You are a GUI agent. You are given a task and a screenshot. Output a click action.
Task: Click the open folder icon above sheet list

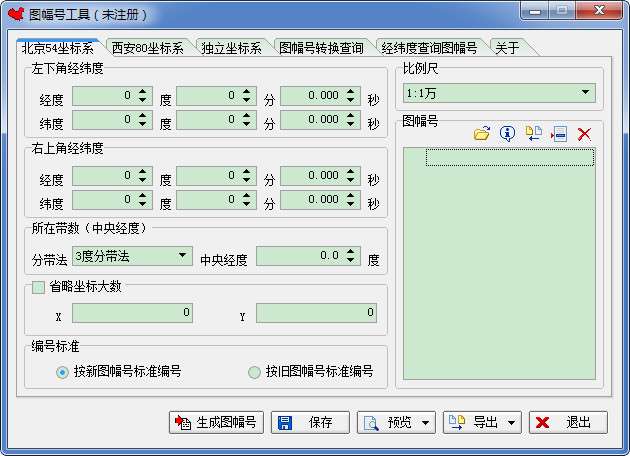coord(482,133)
